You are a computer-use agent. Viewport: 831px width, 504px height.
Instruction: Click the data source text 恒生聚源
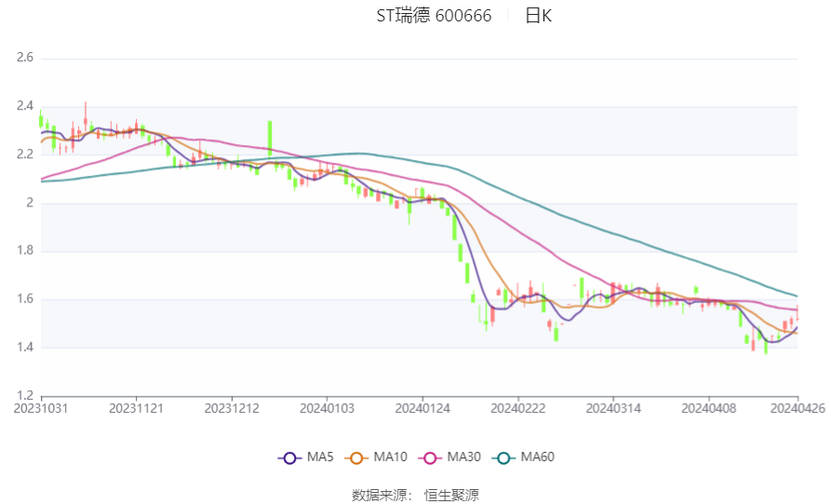pyautogui.click(x=451, y=495)
